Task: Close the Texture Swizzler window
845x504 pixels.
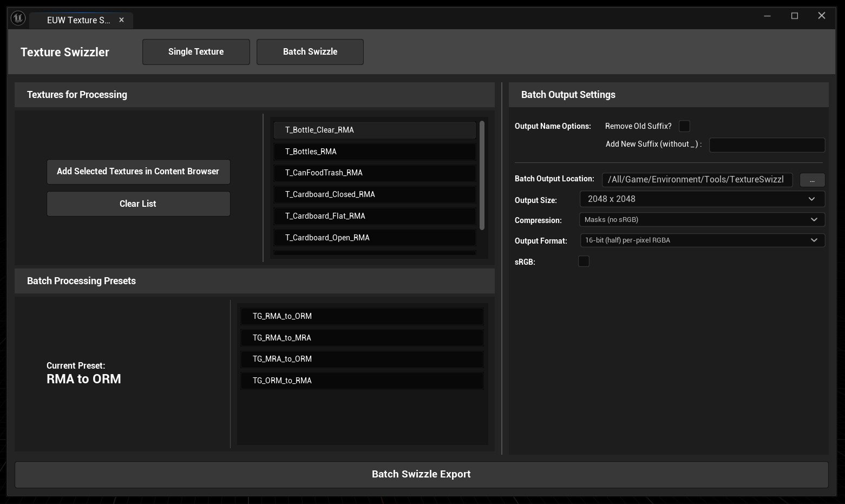Action: (822, 16)
